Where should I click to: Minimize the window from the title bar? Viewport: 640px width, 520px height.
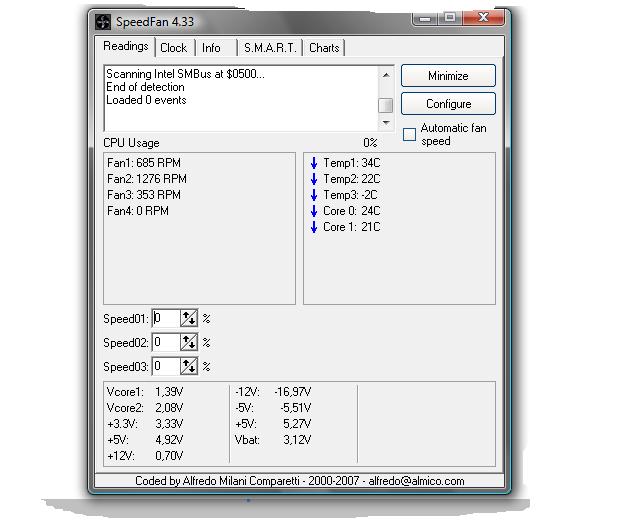click(x=425, y=19)
